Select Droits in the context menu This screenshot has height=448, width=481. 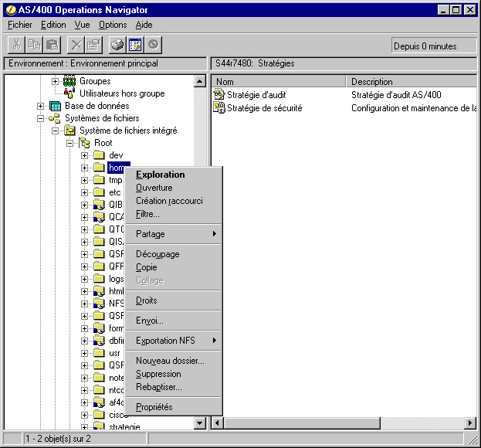point(173,300)
